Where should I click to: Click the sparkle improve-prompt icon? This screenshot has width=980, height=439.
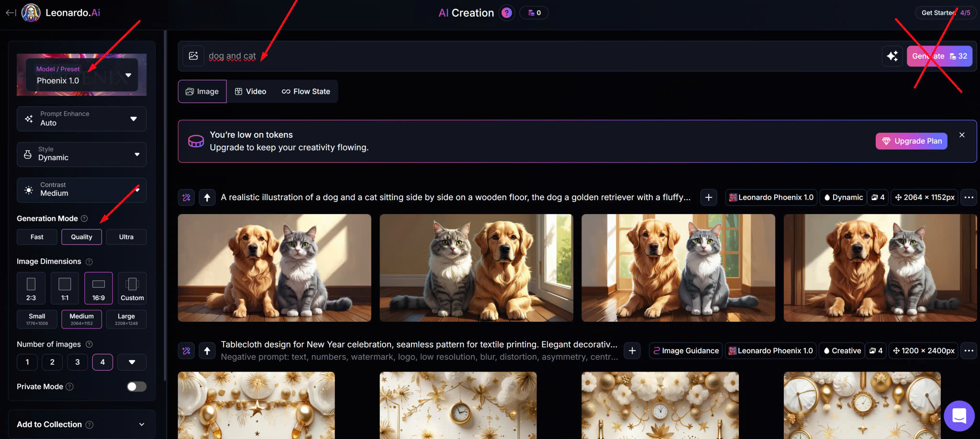coord(892,56)
